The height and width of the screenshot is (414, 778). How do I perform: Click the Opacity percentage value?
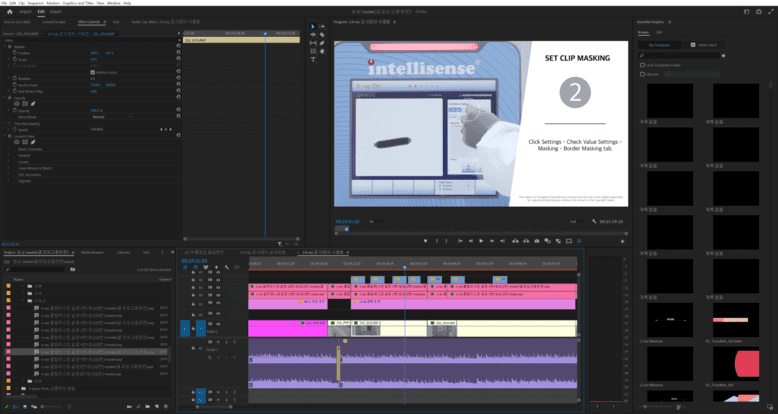coord(96,110)
